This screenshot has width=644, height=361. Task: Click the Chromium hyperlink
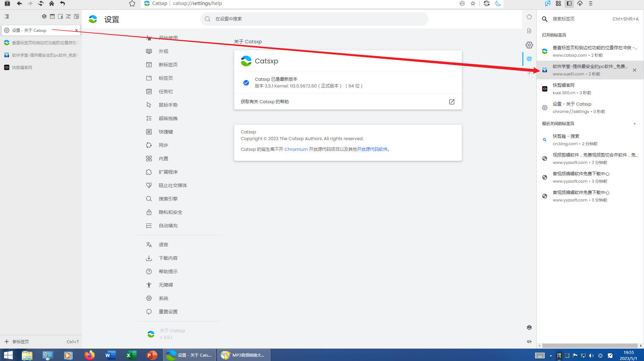[296, 149]
